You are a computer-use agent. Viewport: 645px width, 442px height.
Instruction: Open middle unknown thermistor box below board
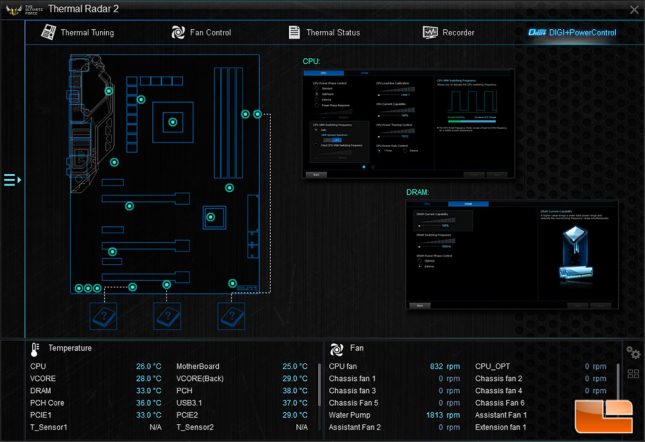click(x=167, y=316)
